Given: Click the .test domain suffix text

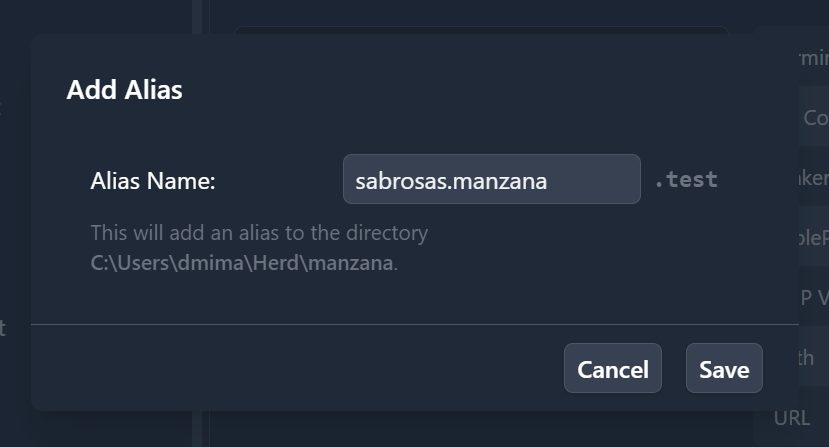Looking at the screenshot, I should (x=686, y=179).
